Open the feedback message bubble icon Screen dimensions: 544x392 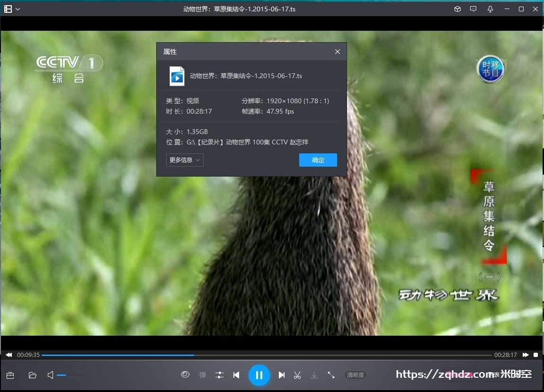pyautogui.click(x=473, y=9)
